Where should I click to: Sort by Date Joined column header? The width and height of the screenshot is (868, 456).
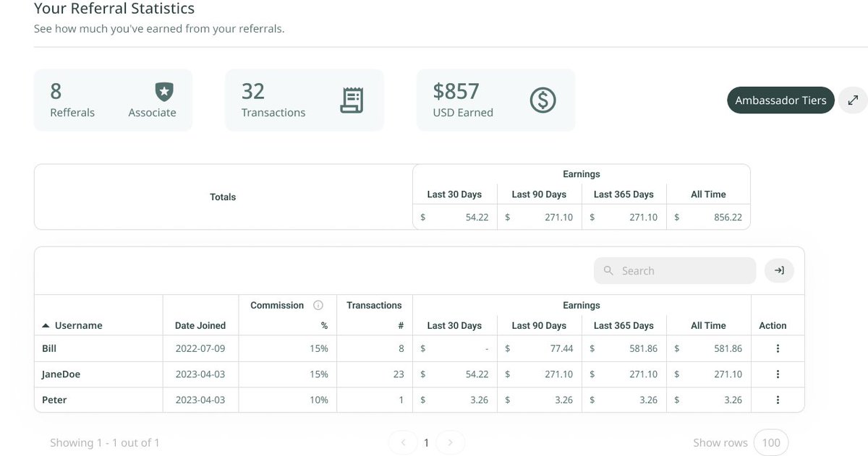tap(200, 326)
